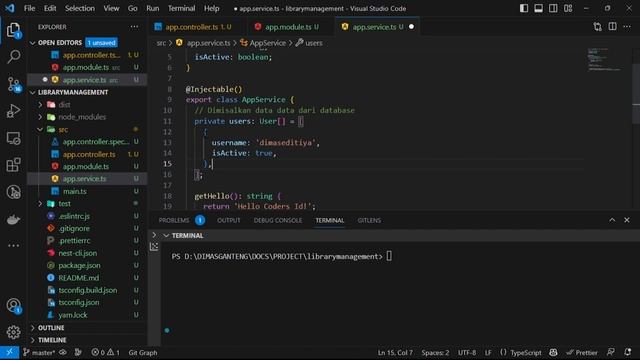Open nest-cli.json in the explorer

[78, 253]
